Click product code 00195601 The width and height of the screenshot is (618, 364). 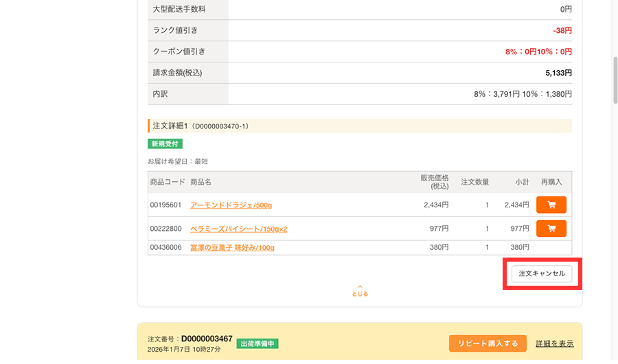tap(165, 205)
